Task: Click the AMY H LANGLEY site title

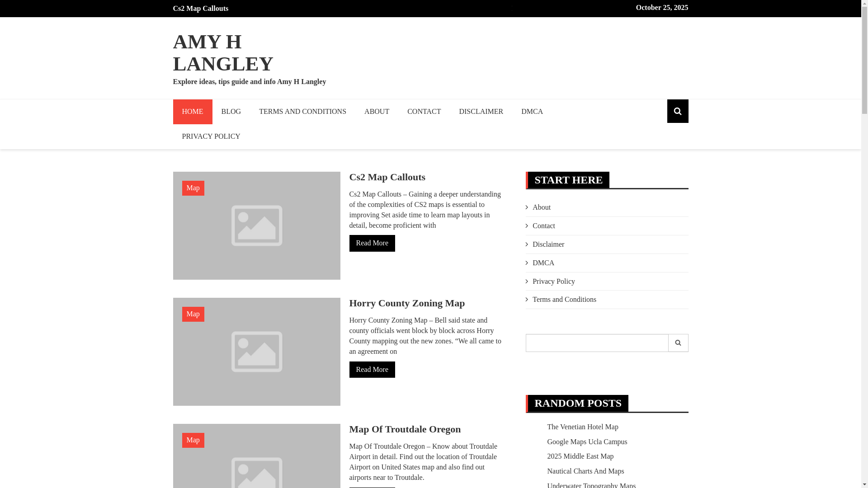Action: (223, 52)
